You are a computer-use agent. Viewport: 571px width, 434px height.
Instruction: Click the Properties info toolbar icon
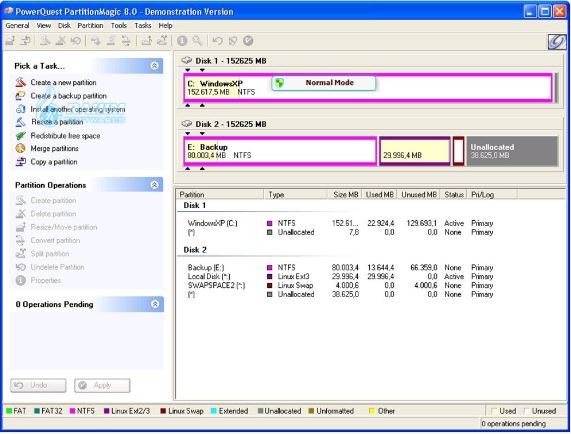tap(182, 41)
